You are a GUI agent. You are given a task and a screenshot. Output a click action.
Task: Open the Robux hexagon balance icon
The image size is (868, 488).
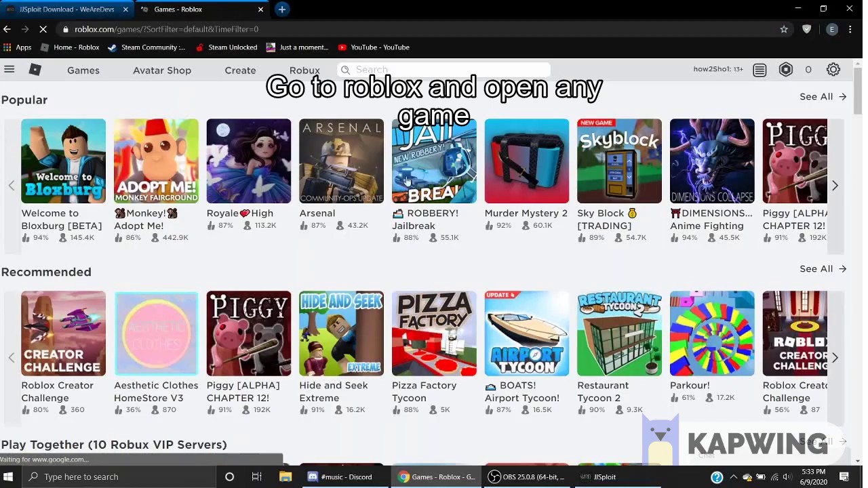point(786,69)
